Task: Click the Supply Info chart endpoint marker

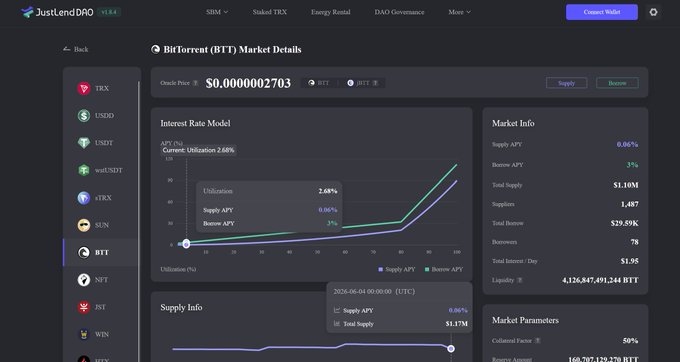Action: [451, 349]
